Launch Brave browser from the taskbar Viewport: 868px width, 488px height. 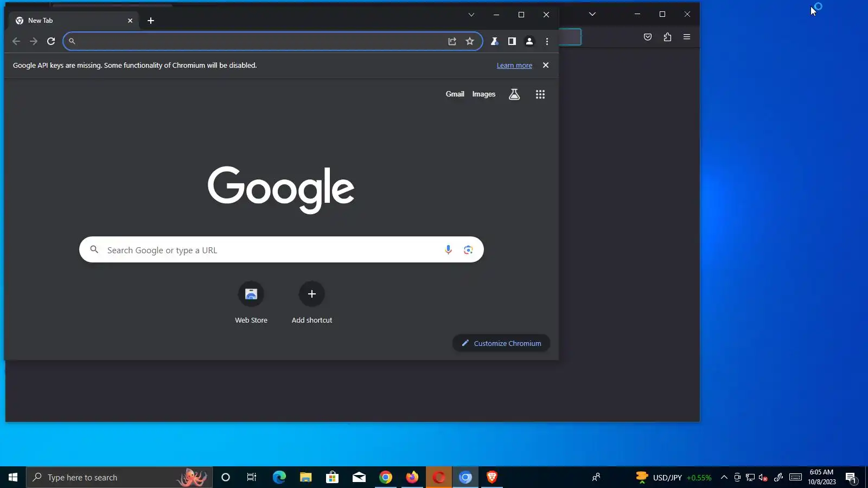tap(492, 477)
